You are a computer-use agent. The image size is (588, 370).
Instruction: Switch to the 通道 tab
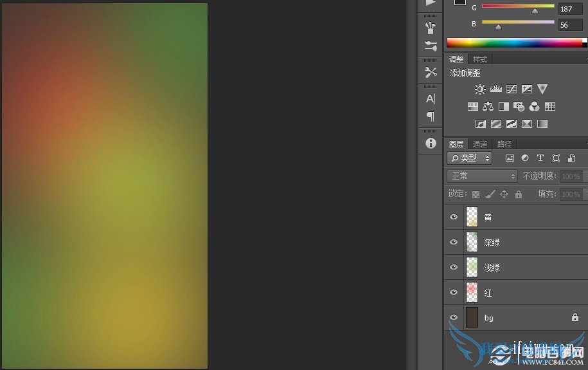(479, 144)
